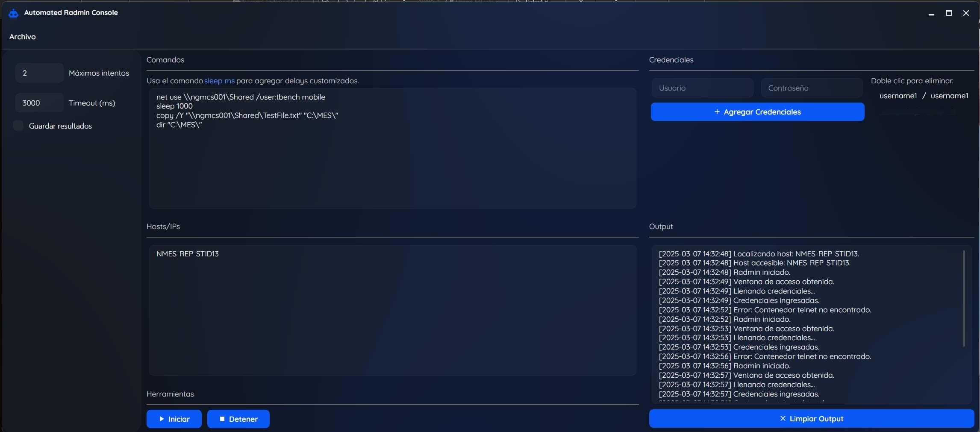The height and width of the screenshot is (432, 980).
Task: Click the X icon on Limpiar Output
Action: pyautogui.click(x=783, y=418)
